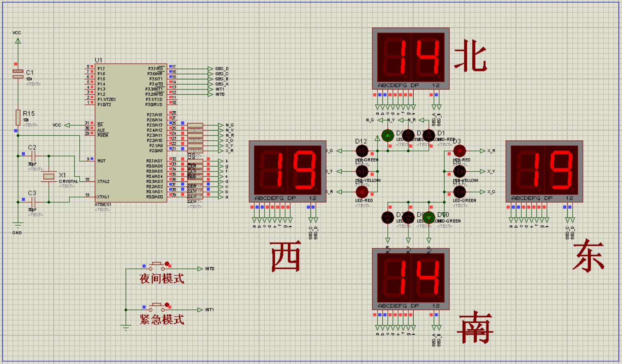Select the north 7-segment display showing 14
This screenshot has width=622, height=364.
tap(410, 58)
